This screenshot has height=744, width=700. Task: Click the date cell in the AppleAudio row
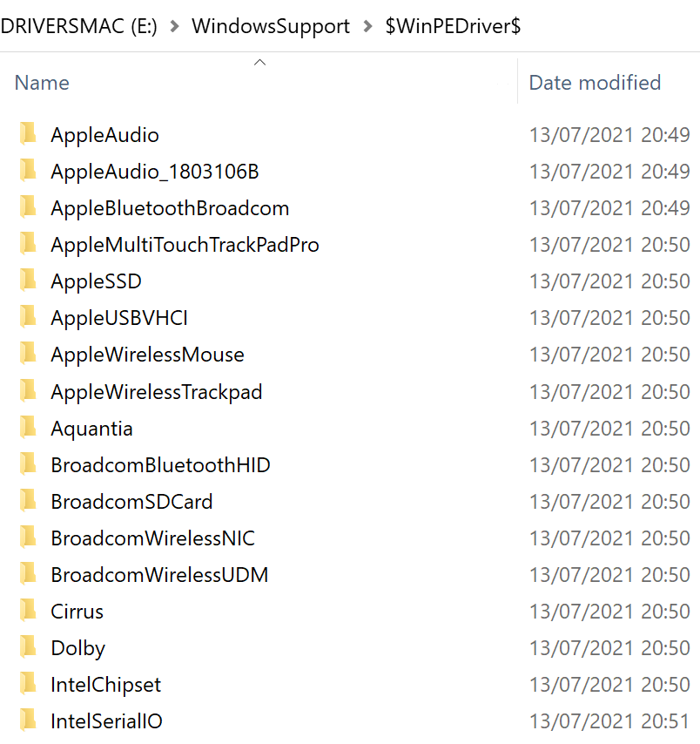(x=609, y=135)
